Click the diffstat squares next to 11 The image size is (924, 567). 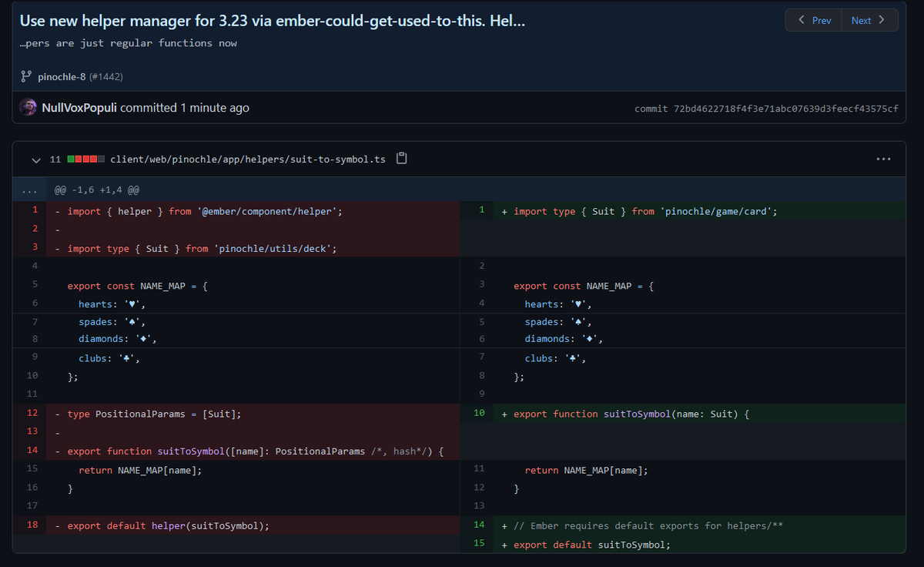[86, 159]
